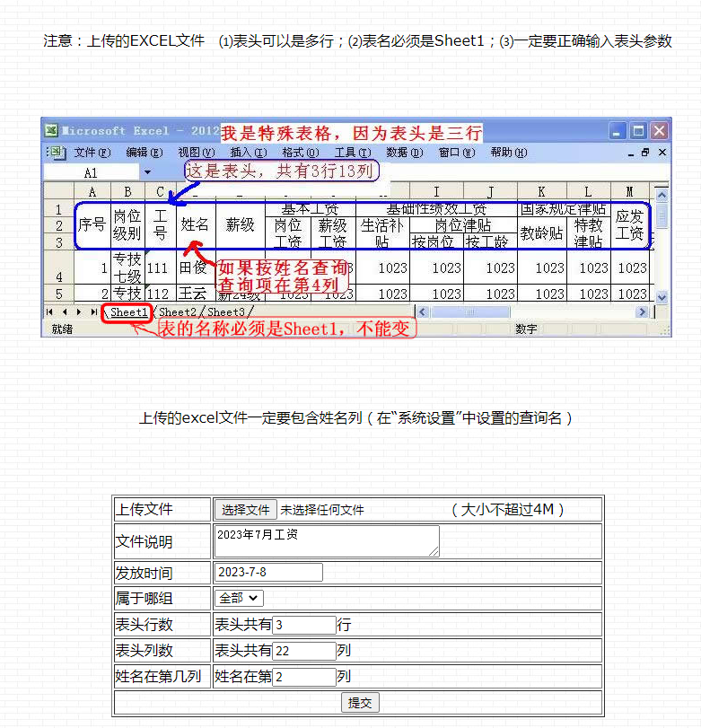Select column header A in Excel
Screen dimensions: 701x728
[92, 192]
